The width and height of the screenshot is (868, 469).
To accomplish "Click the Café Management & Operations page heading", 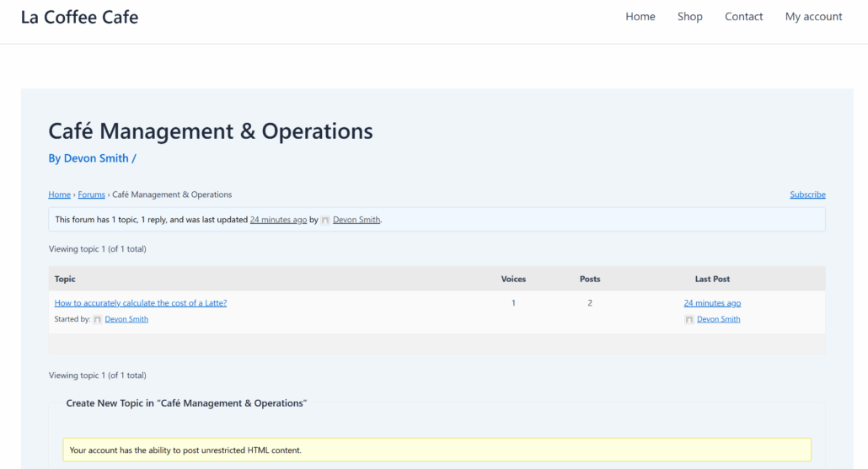I will click(x=211, y=131).
